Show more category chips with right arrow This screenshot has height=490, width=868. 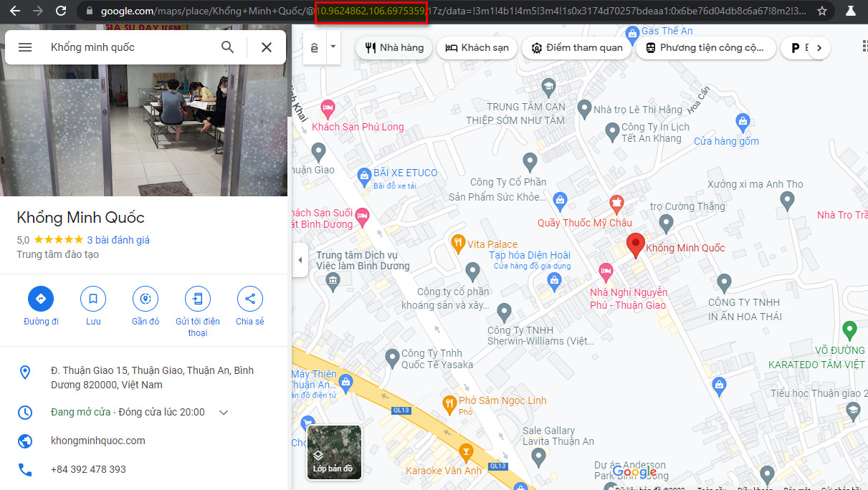click(x=819, y=48)
